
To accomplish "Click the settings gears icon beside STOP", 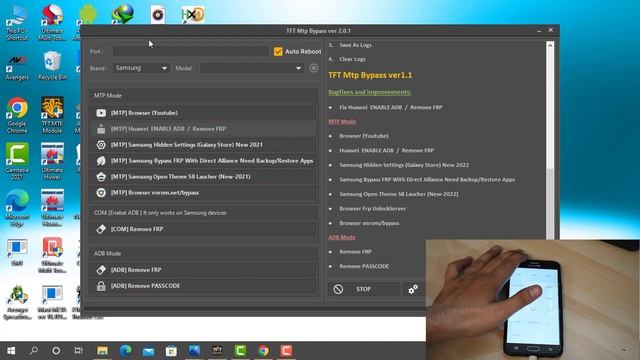I will point(413,289).
